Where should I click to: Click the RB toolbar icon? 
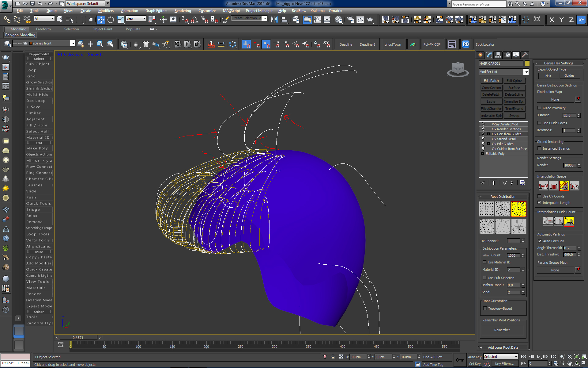[x=466, y=44]
